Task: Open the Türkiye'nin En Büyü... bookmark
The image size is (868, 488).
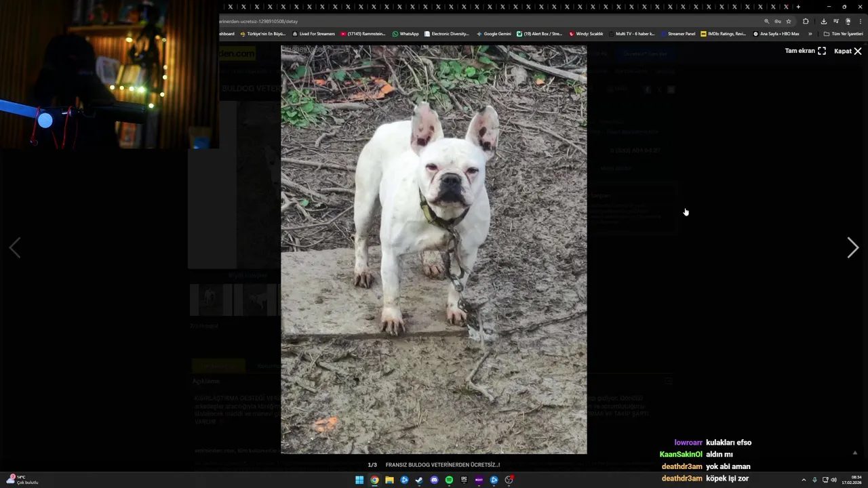Action: coord(262,34)
